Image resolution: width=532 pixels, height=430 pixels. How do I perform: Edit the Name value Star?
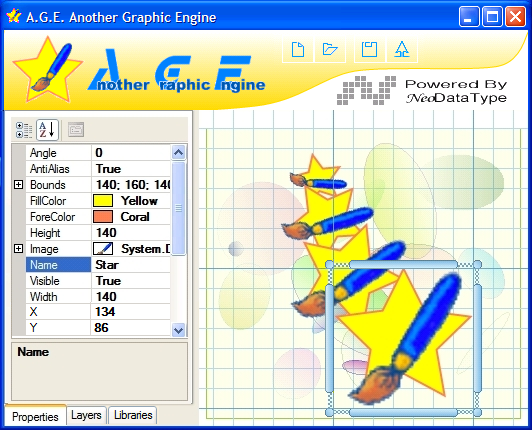[x=131, y=265]
